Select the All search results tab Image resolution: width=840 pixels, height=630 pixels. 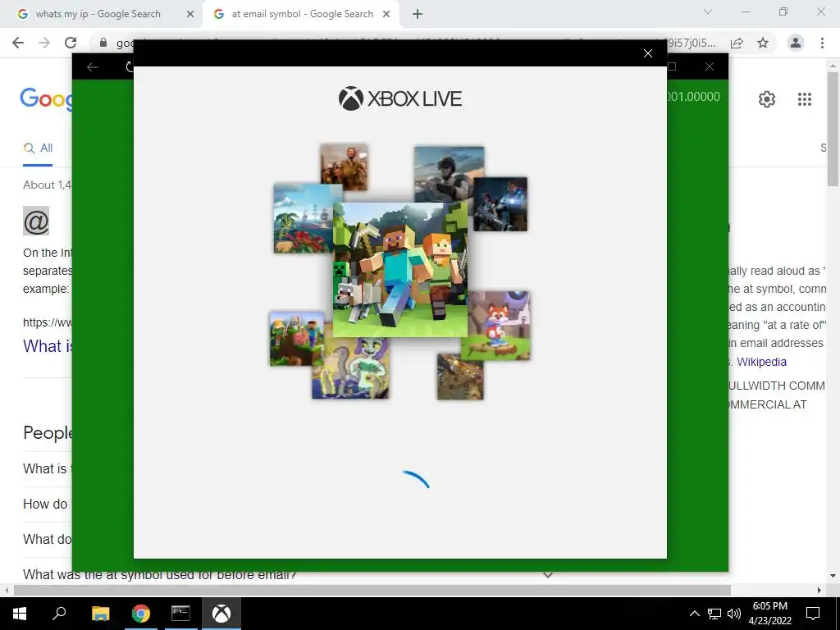(x=38, y=148)
